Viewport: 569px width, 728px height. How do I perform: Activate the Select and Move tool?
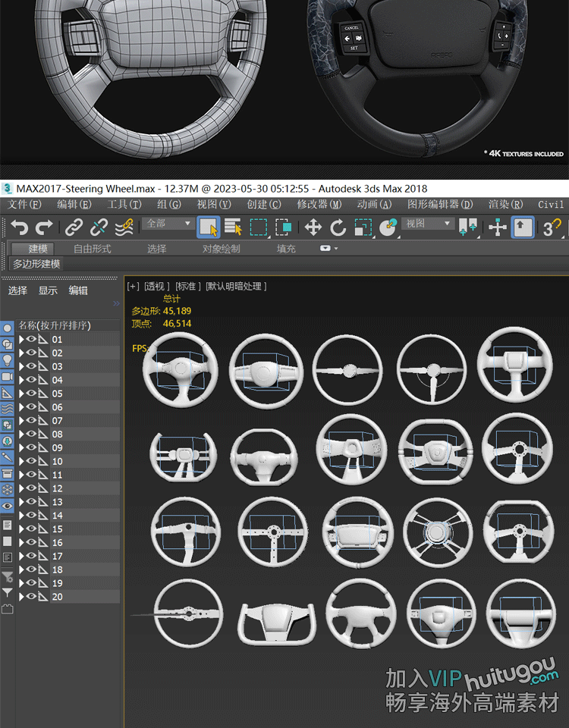pos(313,227)
